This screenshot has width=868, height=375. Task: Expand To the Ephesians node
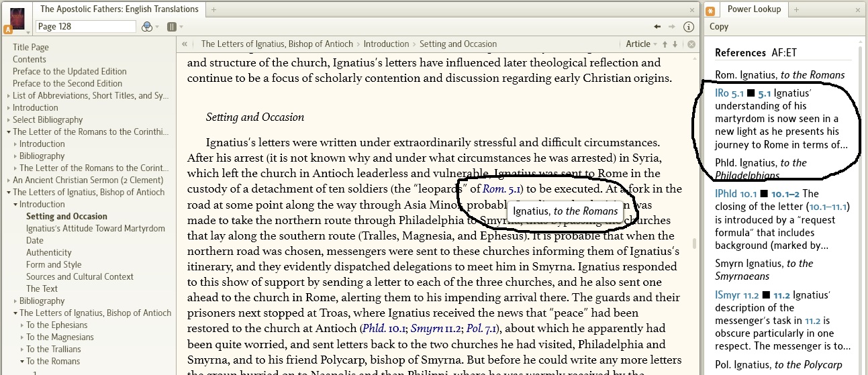point(22,325)
